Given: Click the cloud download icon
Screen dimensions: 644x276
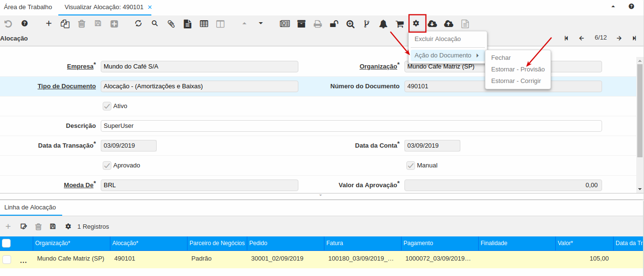Looking at the screenshot, I should click(x=432, y=24).
